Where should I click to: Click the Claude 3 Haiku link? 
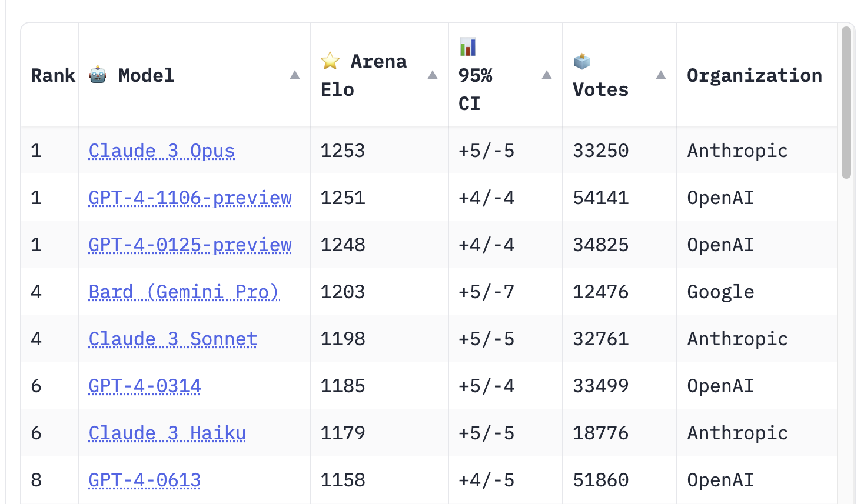[167, 433]
